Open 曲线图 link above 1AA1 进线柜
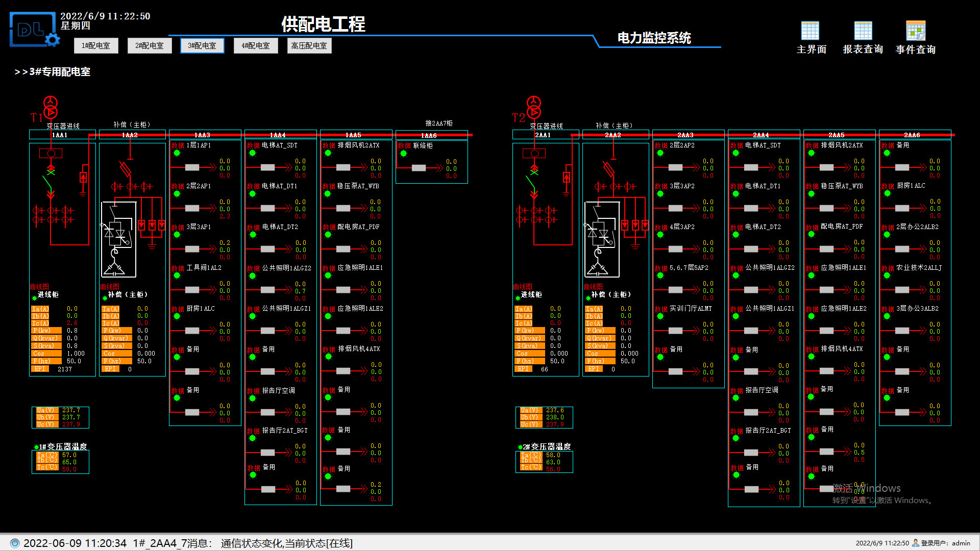This screenshot has height=551, width=980. (x=39, y=287)
